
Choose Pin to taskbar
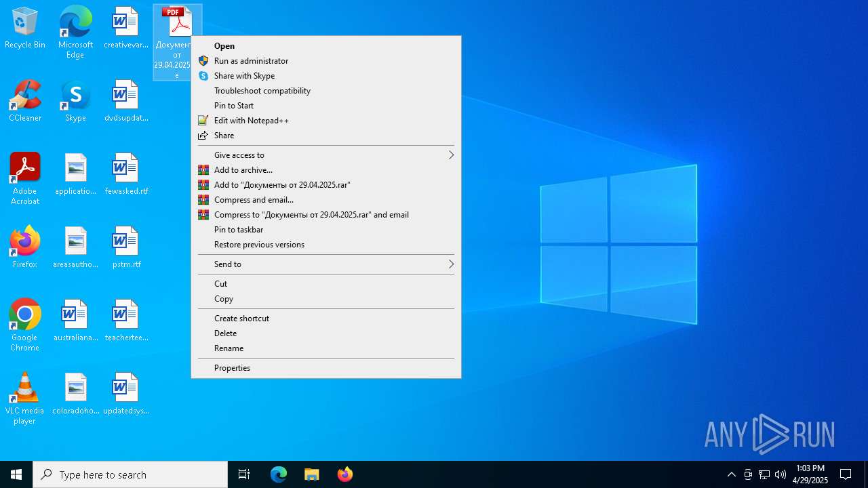pyautogui.click(x=326, y=230)
